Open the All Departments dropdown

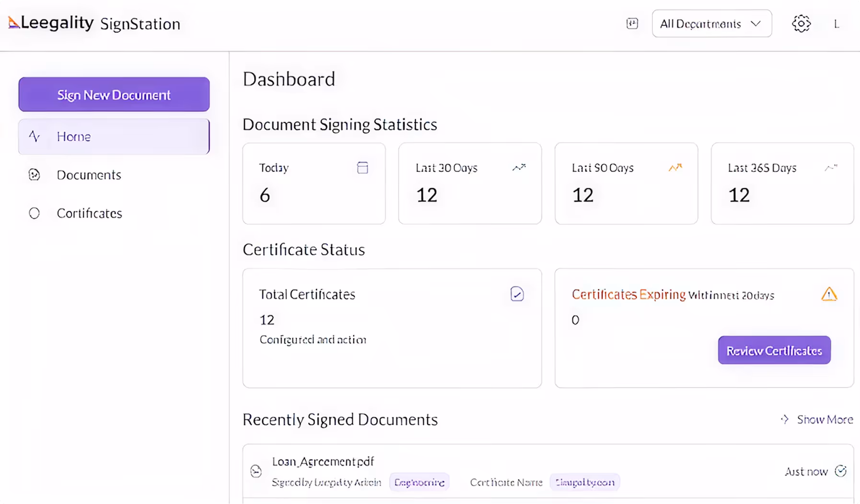(711, 23)
